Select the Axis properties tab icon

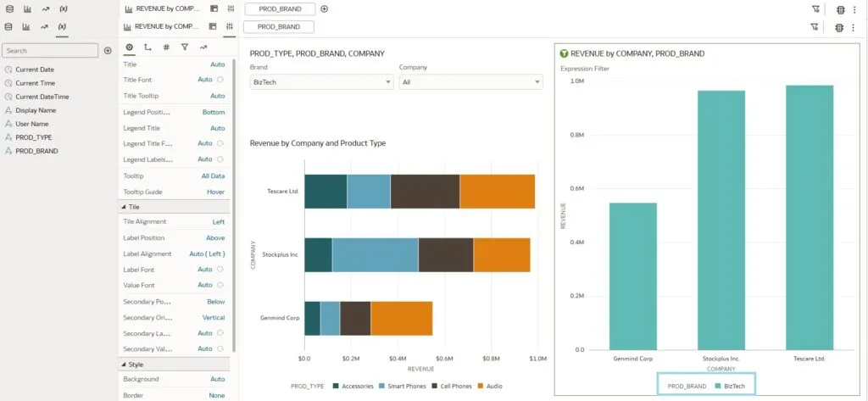(148, 47)
